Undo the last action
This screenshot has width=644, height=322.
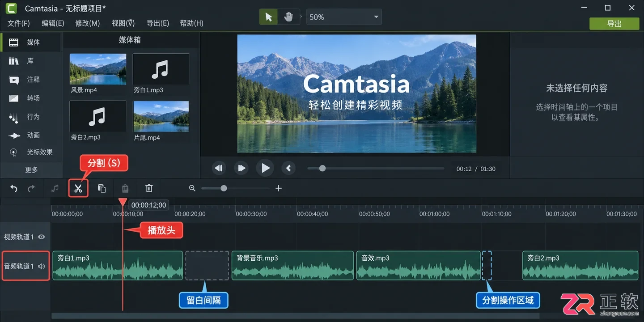point(14,188)
